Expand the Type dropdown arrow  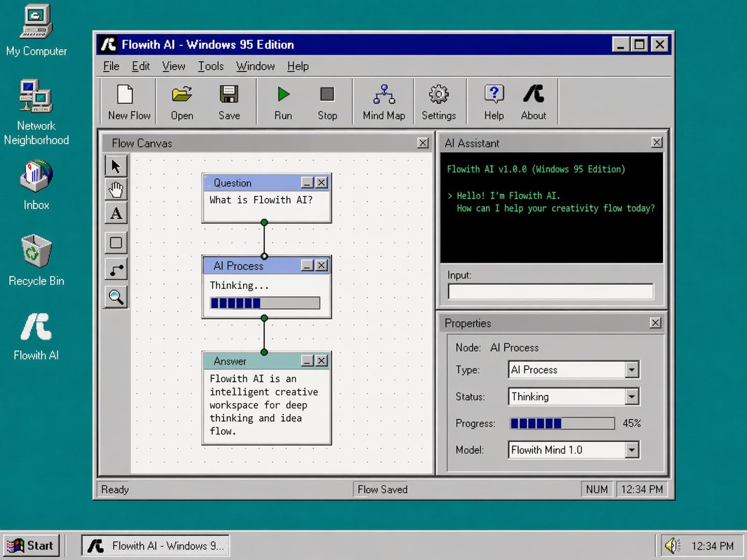[632, 370]
